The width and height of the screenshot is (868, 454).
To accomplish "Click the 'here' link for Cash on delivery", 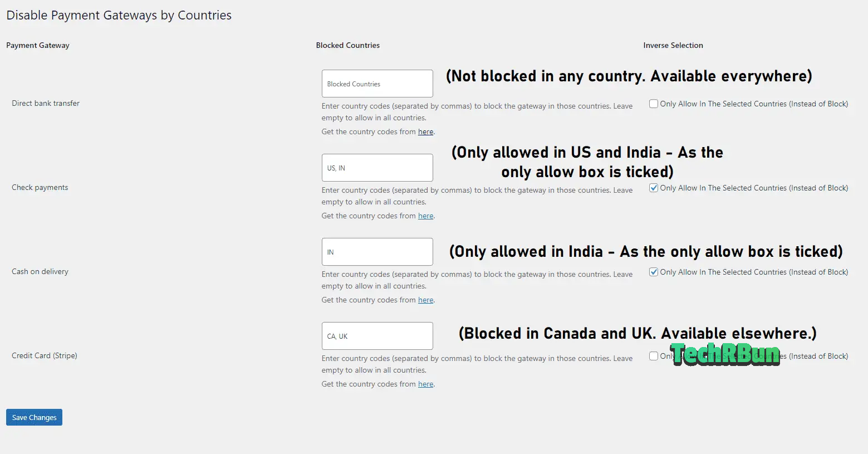I will pyautogui.click(x=425, y=300).
